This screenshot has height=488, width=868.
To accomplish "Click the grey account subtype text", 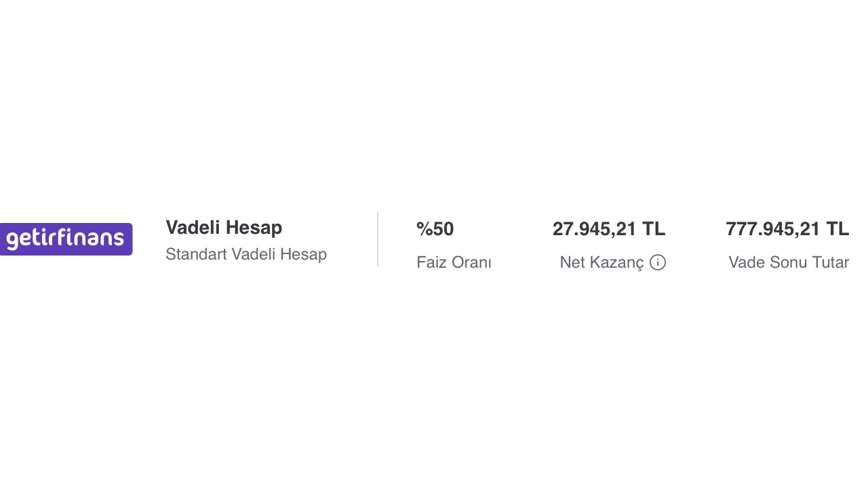I will click(246, 255).
